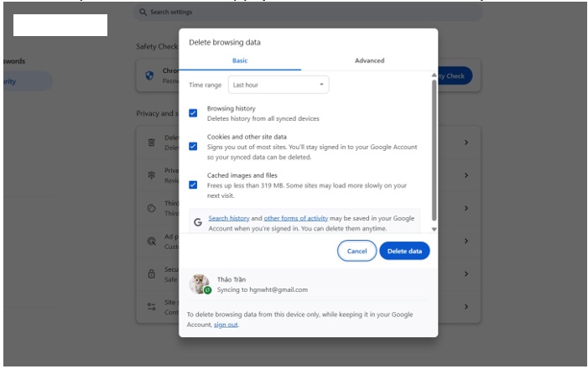588x369 pixels.
Task: Select the Basic tab
Action: coord(240,60)
